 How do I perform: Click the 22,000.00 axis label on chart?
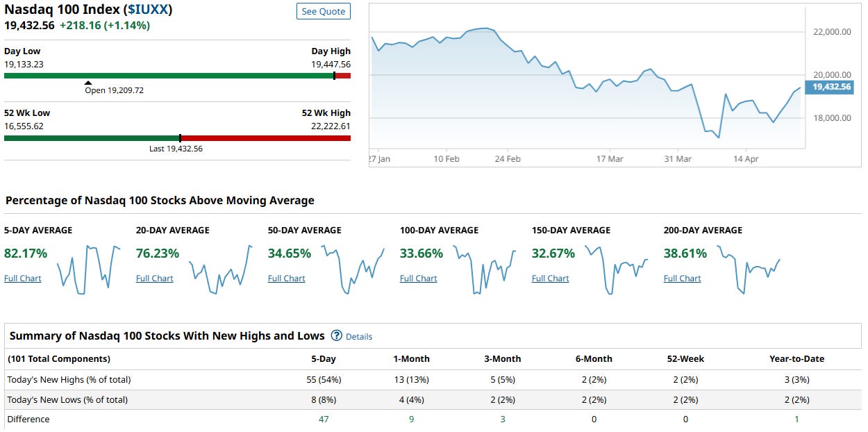pos(832,32)
